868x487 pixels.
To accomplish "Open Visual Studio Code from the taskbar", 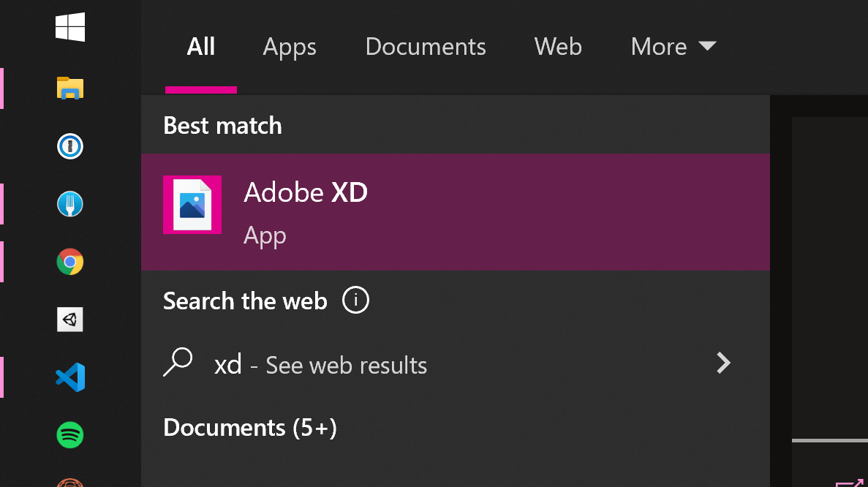I will point(69,377).
